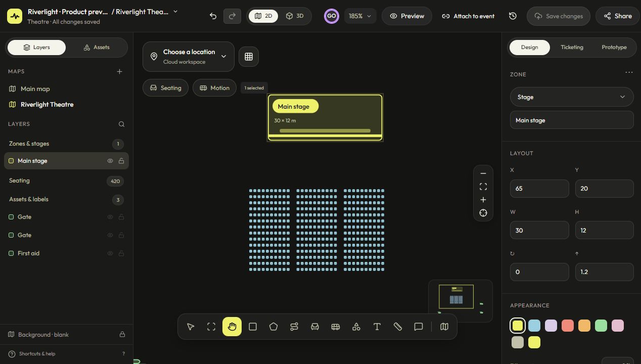This screenshot has height=364, width=641.
Task: Click the GO user avatar
Action: [x=332, y=16]
